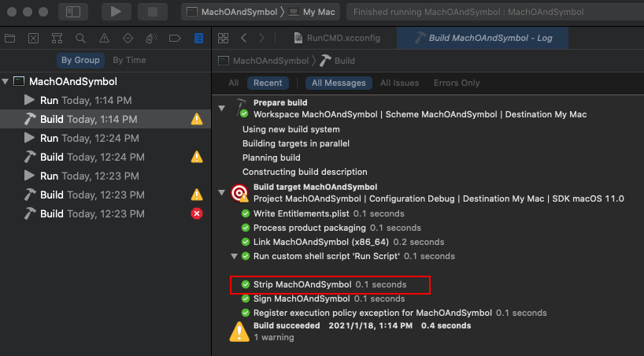Switch to RunCMD.xcconfig tab
Image resolution: width=644 pixels, height=356 pixels.
click(x=338, y=39)
